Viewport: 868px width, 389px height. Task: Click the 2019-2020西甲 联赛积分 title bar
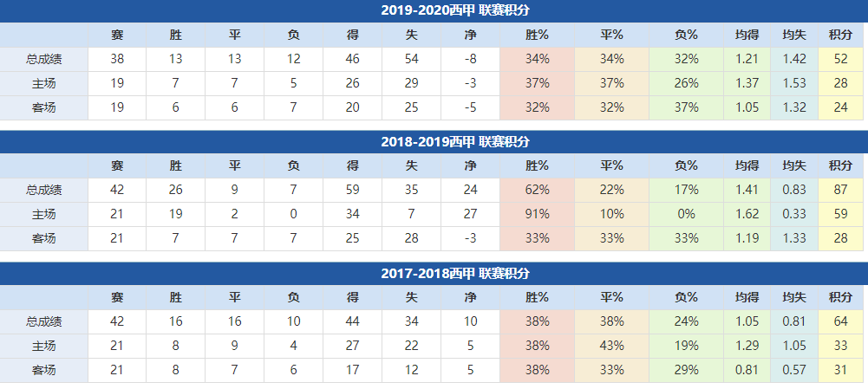455,10
